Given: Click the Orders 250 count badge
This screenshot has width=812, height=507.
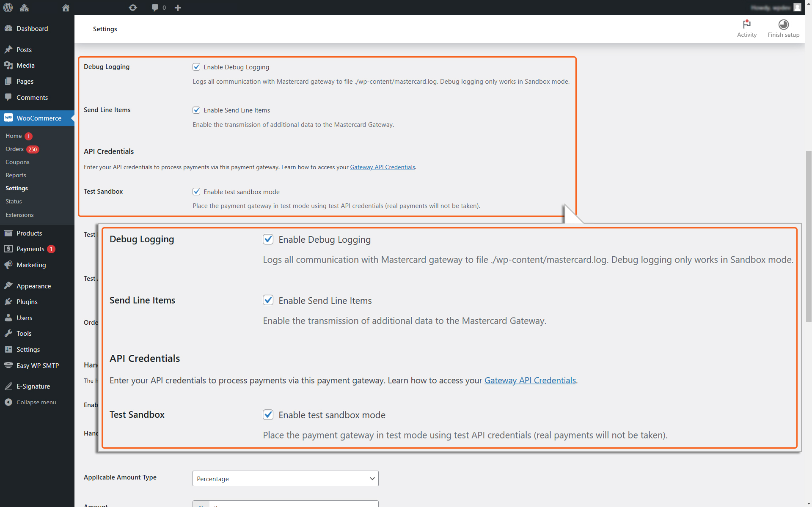Looking at the screenshot, I should 33,149.
